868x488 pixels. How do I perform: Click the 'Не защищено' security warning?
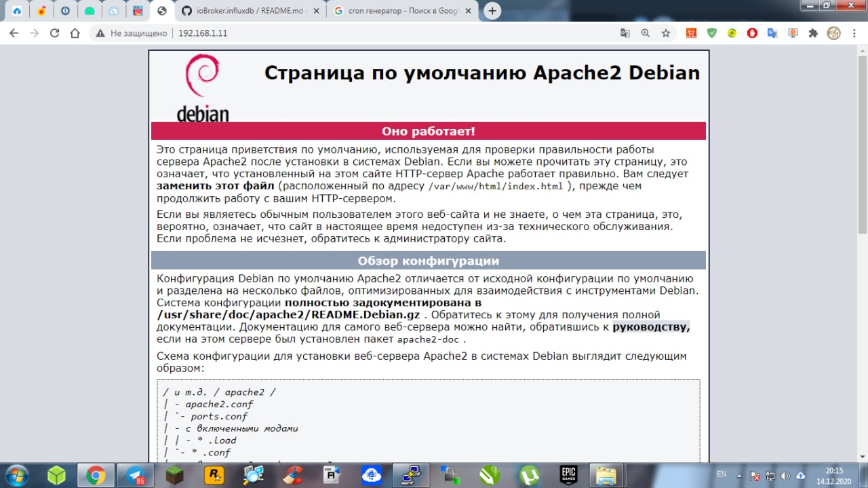[132, 33]
